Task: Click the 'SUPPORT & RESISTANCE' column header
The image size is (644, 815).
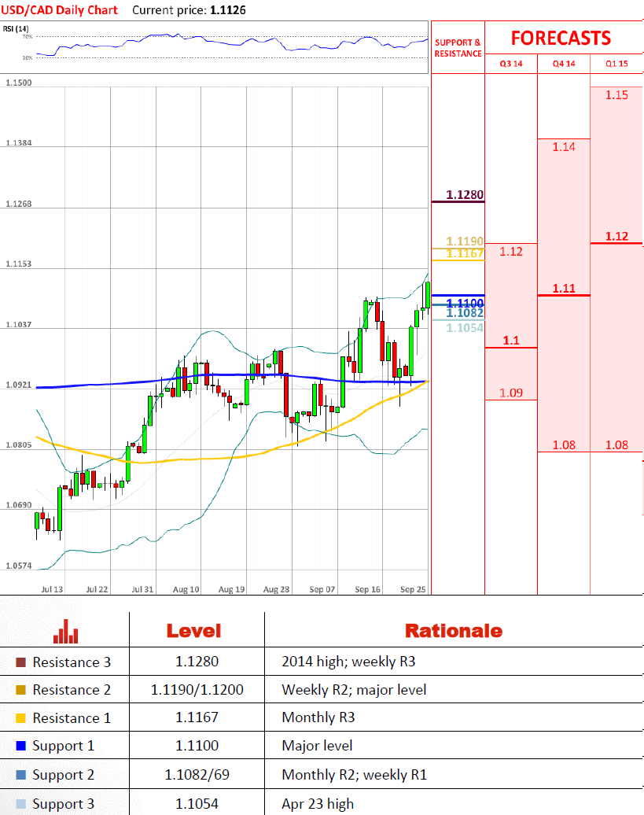Action: [458, 48]
